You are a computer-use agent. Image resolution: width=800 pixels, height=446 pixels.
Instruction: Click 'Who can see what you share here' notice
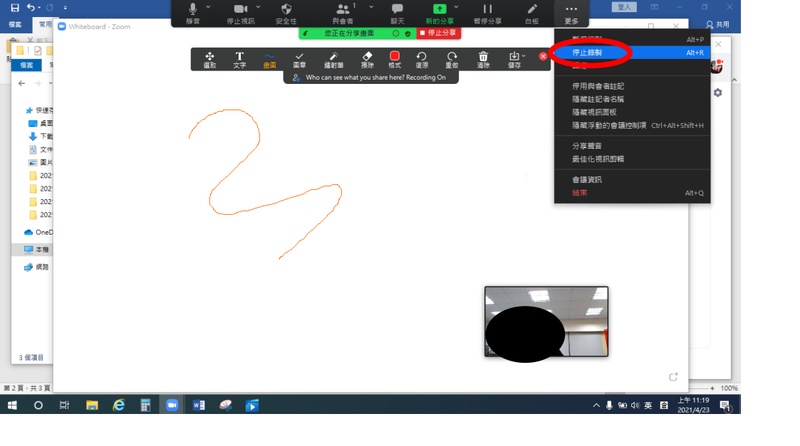pyautogui.click(x=370, y=78)
